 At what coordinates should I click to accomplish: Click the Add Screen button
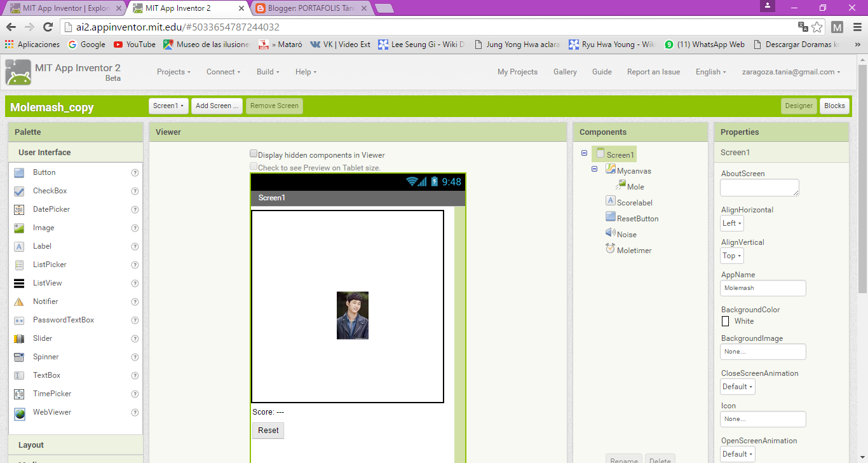coord(217,106)
